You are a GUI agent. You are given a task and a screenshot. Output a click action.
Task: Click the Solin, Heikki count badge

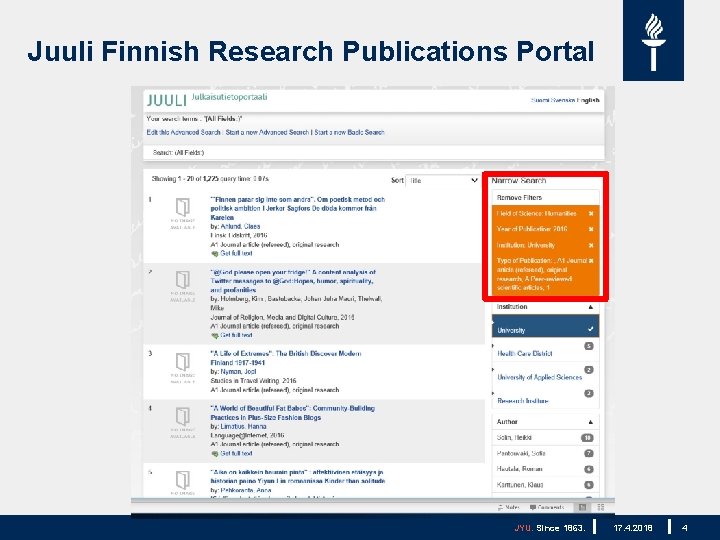587,438
